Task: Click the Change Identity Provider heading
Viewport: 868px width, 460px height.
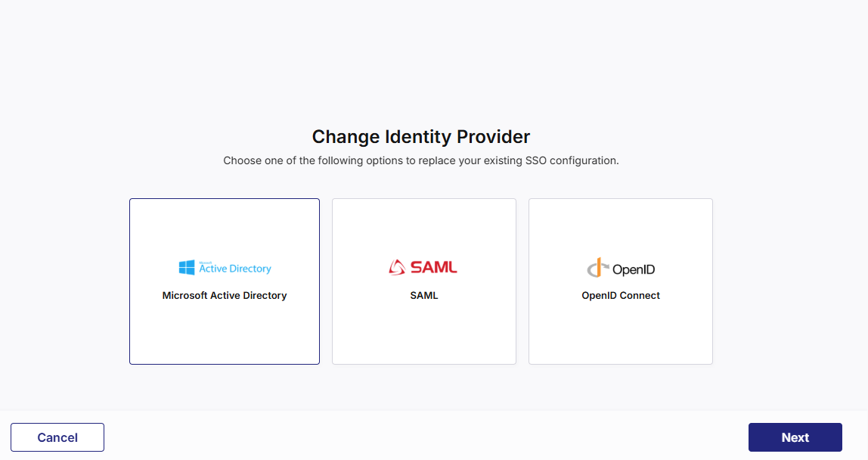Action: point(420,137)
